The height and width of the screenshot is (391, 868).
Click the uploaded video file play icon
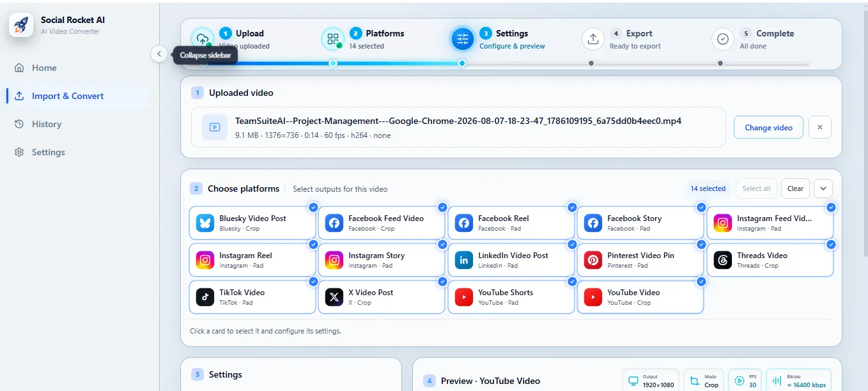coord(215,127)
